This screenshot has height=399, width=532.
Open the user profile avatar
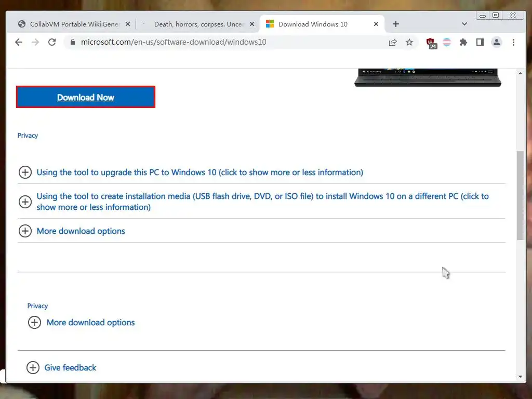[x=496, y=42]
